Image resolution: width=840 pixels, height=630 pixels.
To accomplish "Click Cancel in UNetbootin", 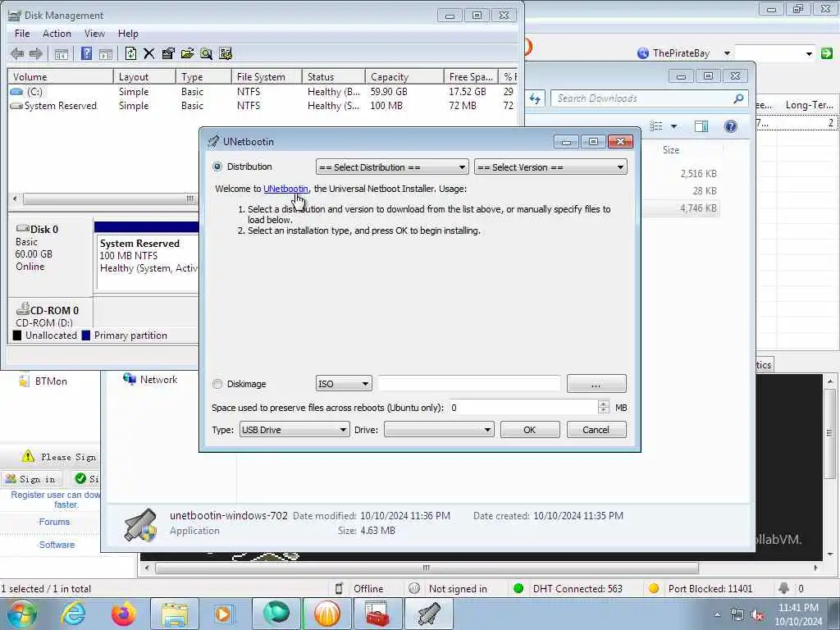I will coord(596,430).
